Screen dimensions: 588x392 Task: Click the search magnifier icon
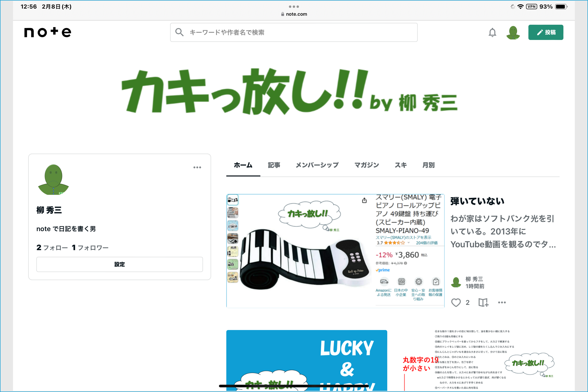point(179,32)
